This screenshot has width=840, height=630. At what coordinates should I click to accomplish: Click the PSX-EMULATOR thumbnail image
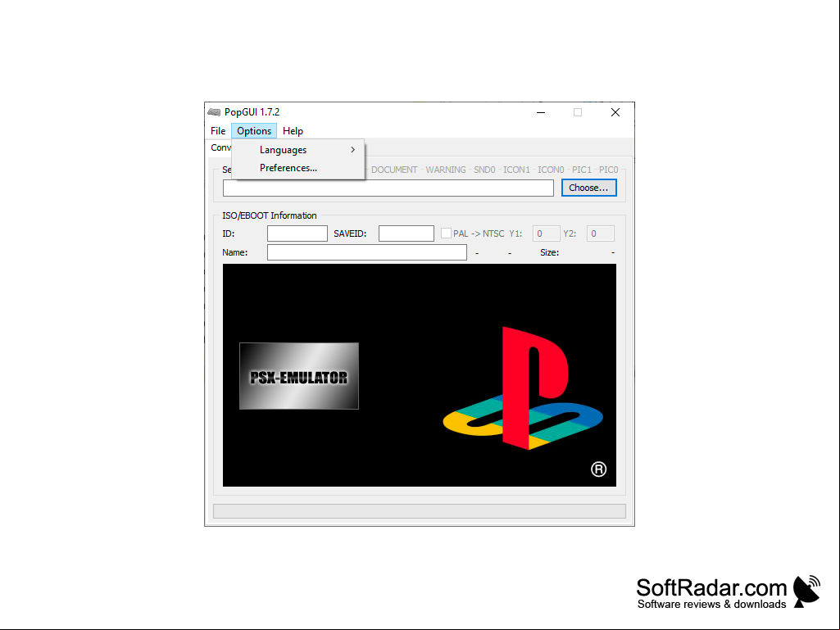299,376
